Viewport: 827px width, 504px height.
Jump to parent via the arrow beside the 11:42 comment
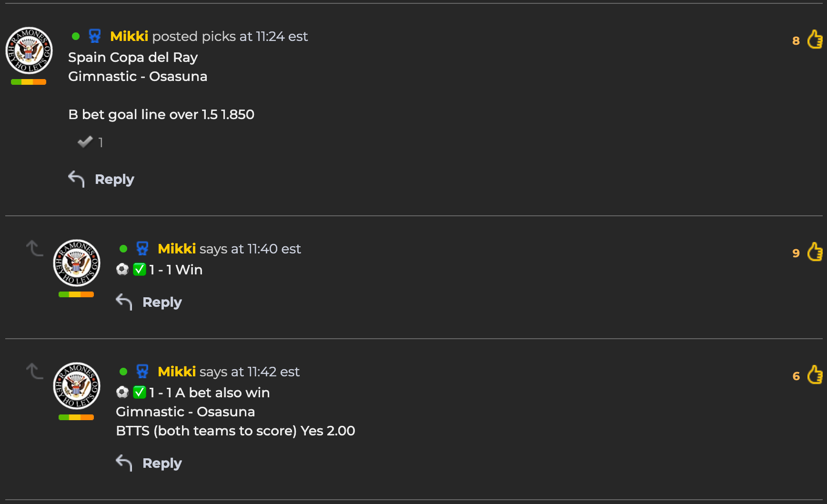click(x=35, y=371)
